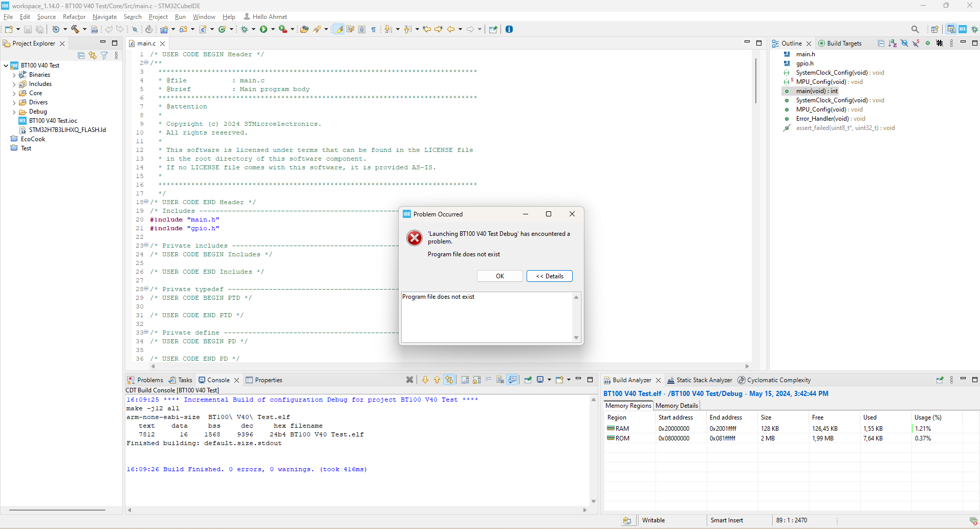Toggle the highlight marker tool
This screenshot has width=980, height=529.
(x=338, y=29)
